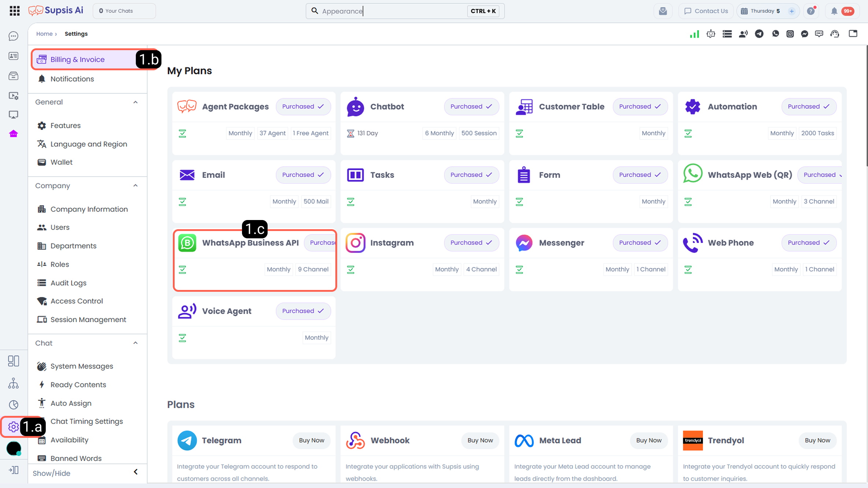The height and width of the screenshot is (488, 868).
Task: Open the pie chart reports icon
Action: tap(14, 405)
